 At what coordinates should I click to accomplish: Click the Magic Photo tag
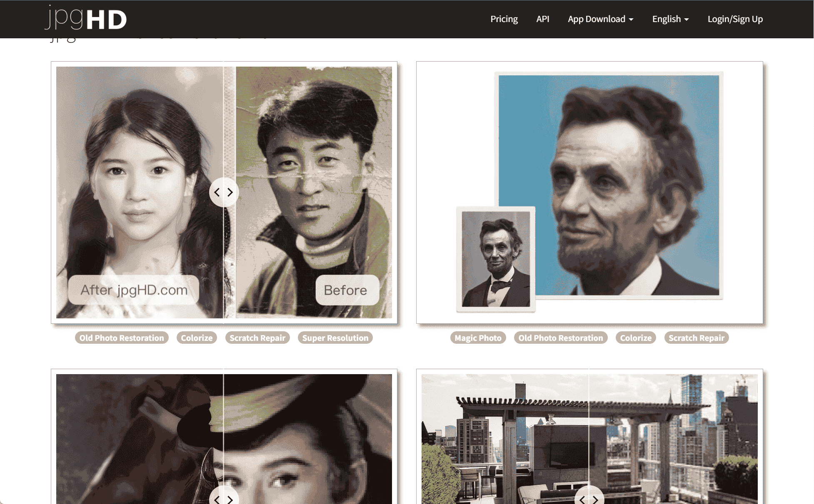coord(478,338)
